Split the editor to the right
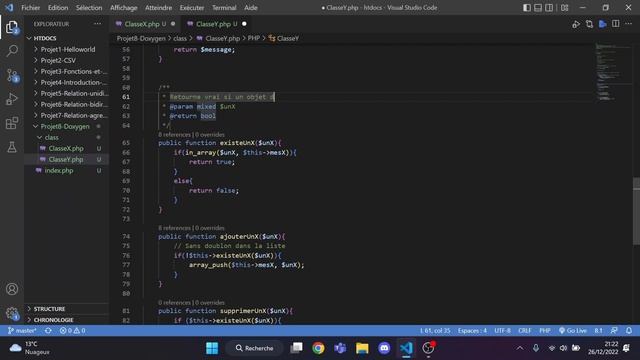This screenshot has height=360, width=640. coord(616,24)
